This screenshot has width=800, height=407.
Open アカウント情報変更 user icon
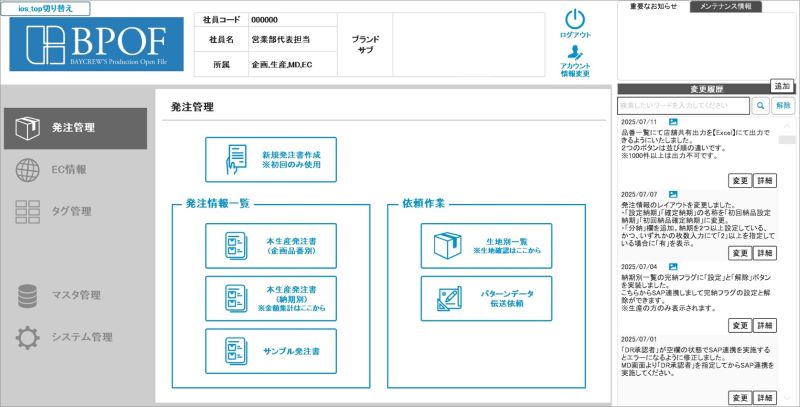tap(575, 53)
